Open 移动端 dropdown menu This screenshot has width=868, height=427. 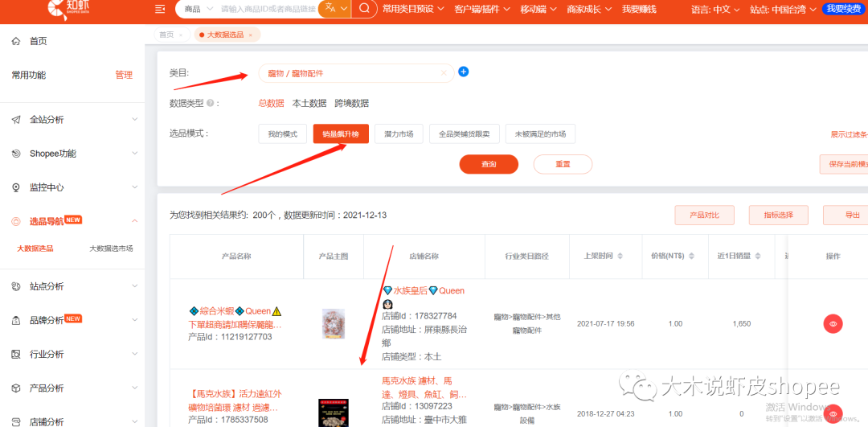click(539, 9)
